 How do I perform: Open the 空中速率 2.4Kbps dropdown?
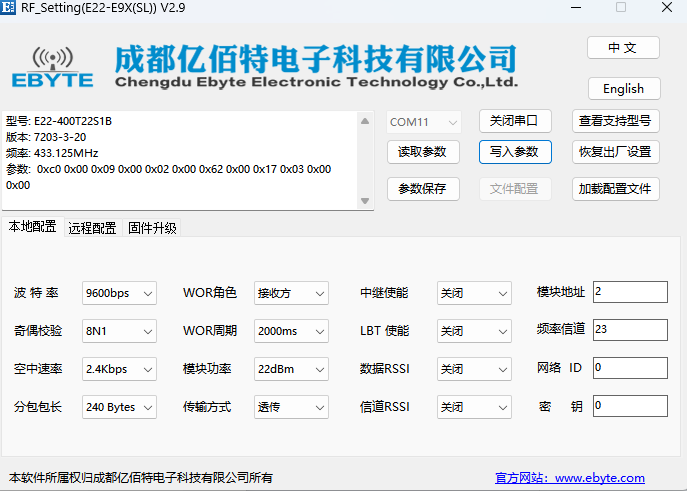119,369
